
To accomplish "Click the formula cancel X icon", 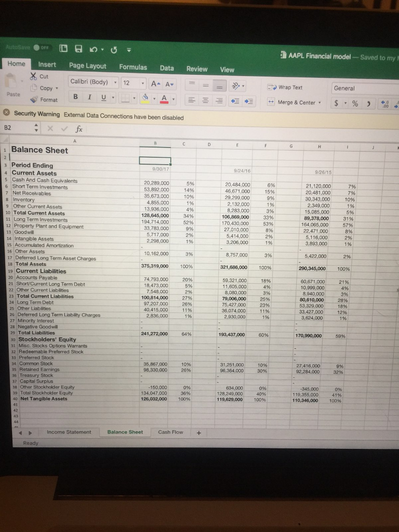I will 50,128.
